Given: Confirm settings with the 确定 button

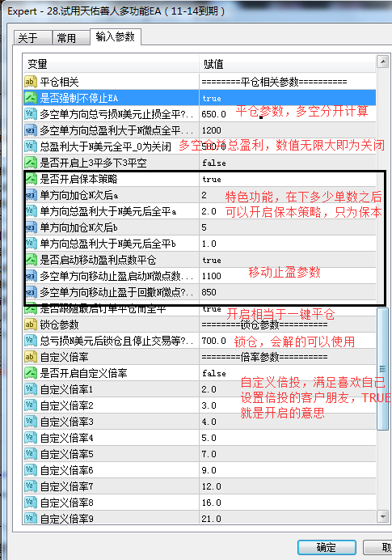Looking at the screenshot, I should click(x=327, y=547).
